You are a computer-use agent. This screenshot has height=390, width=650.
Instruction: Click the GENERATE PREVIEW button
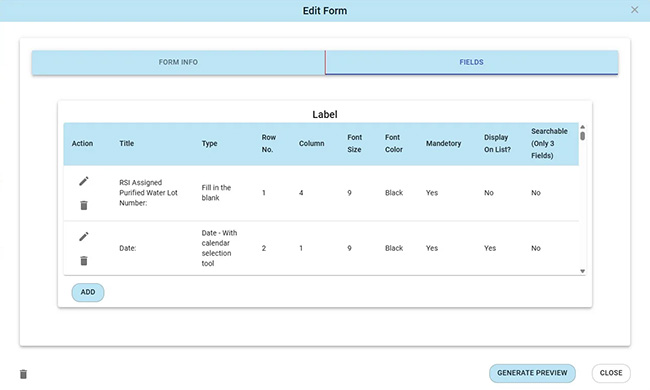coord(532,373)
